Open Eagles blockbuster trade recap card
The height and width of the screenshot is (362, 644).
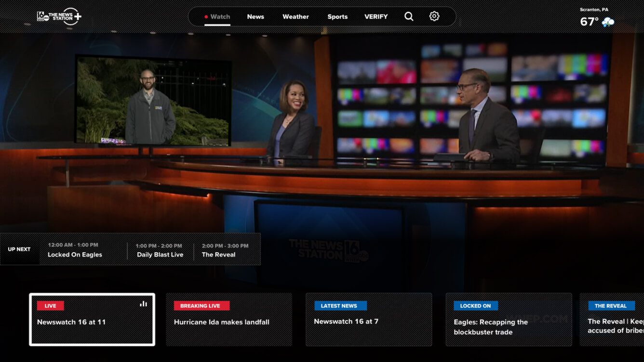[x=509, y=320]
